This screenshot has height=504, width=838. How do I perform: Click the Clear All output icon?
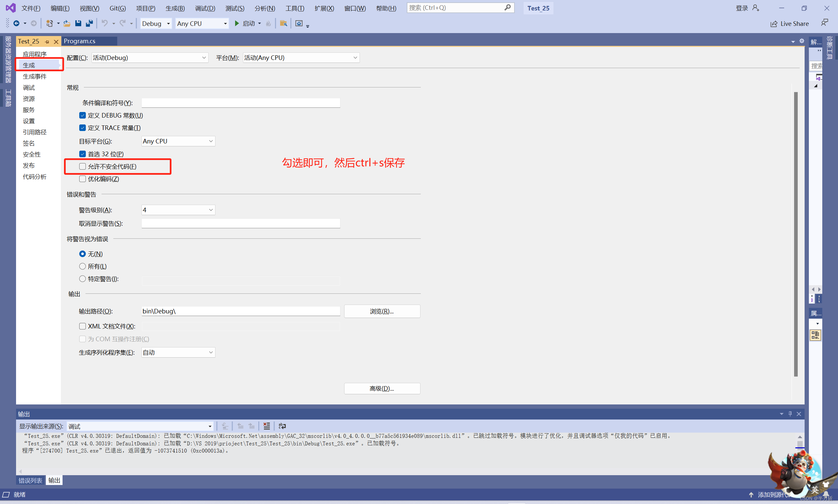click(x=267, y=426)
